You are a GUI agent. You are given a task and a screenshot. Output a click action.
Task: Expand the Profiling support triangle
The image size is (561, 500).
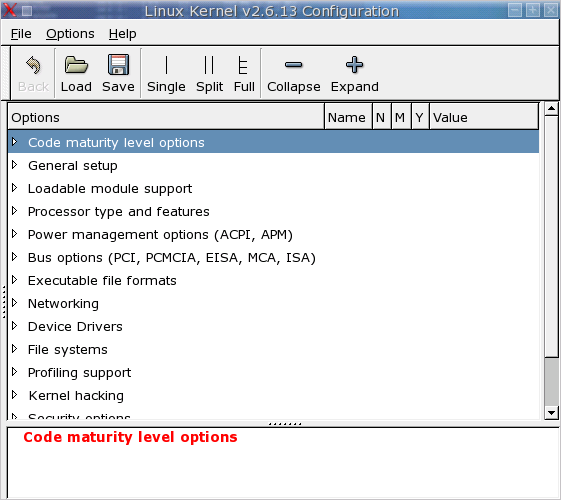15,372
